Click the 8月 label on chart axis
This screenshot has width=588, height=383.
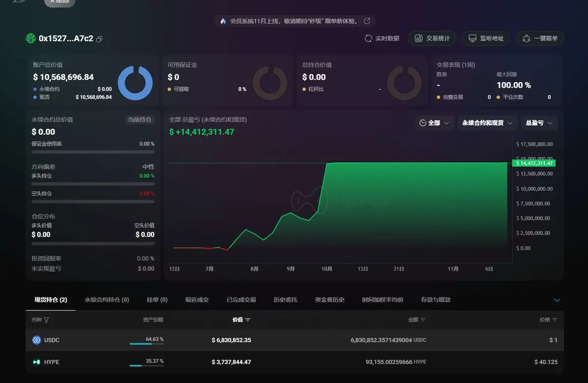tap(254, 269)
